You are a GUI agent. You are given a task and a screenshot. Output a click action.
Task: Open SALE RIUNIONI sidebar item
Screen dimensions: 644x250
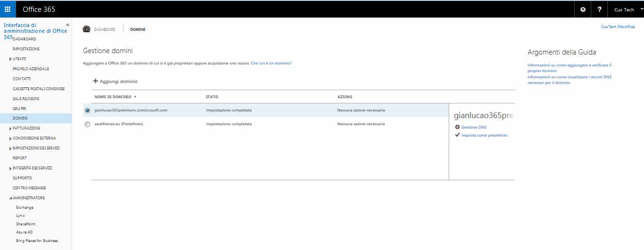[x=26, y=99]
